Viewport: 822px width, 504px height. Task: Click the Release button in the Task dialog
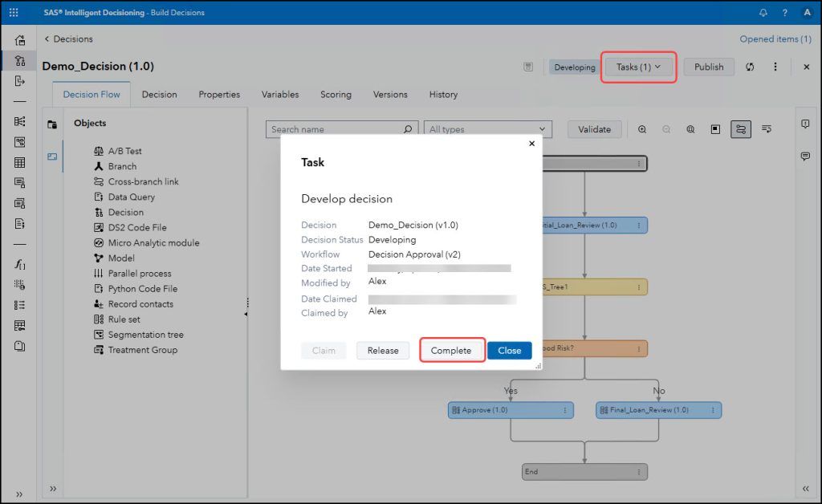(x=383, y=350)
